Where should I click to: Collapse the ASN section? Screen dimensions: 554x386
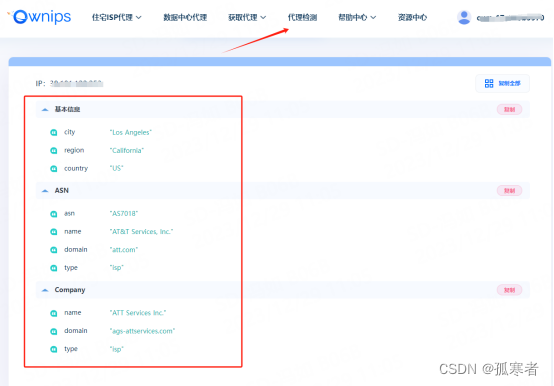(x=45, y=191)
